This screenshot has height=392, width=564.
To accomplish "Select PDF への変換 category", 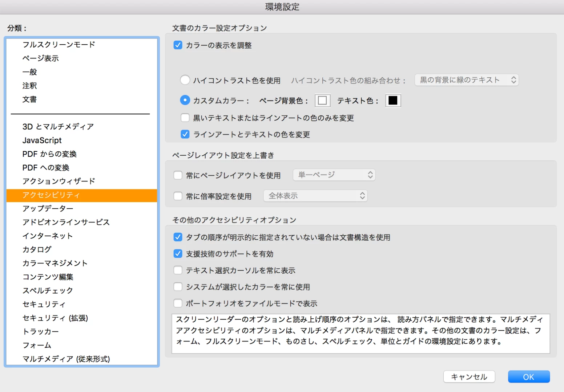I will coord(82,168).
